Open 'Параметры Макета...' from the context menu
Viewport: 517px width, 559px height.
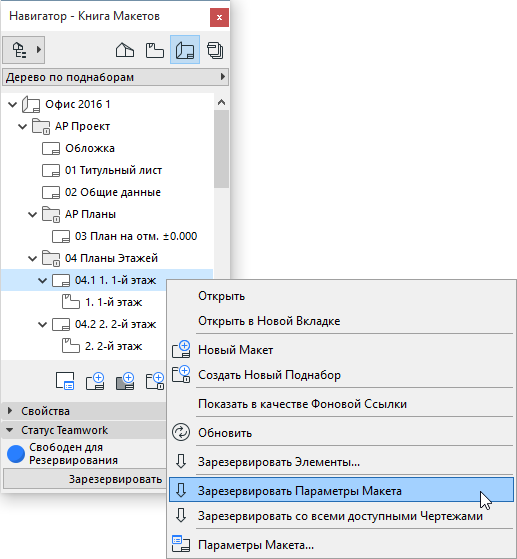341,545
